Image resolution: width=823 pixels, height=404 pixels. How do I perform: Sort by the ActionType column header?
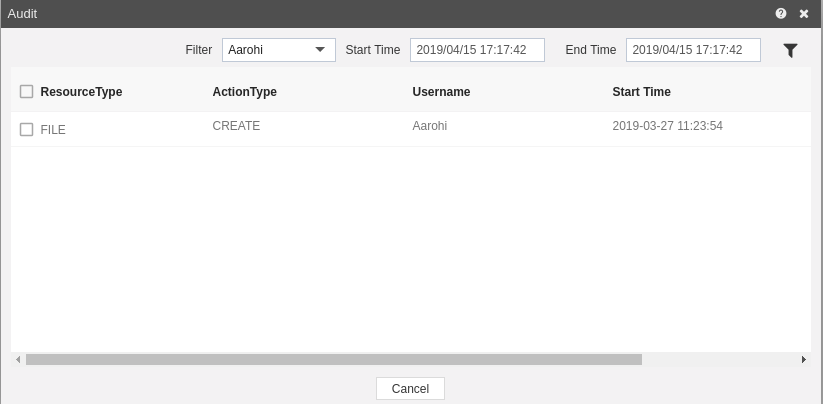245,92
